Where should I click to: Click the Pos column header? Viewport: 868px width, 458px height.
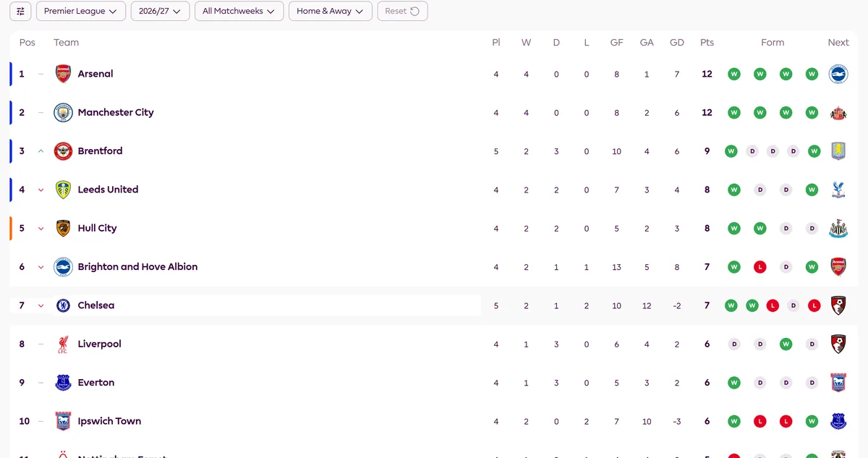click(27, 43)
